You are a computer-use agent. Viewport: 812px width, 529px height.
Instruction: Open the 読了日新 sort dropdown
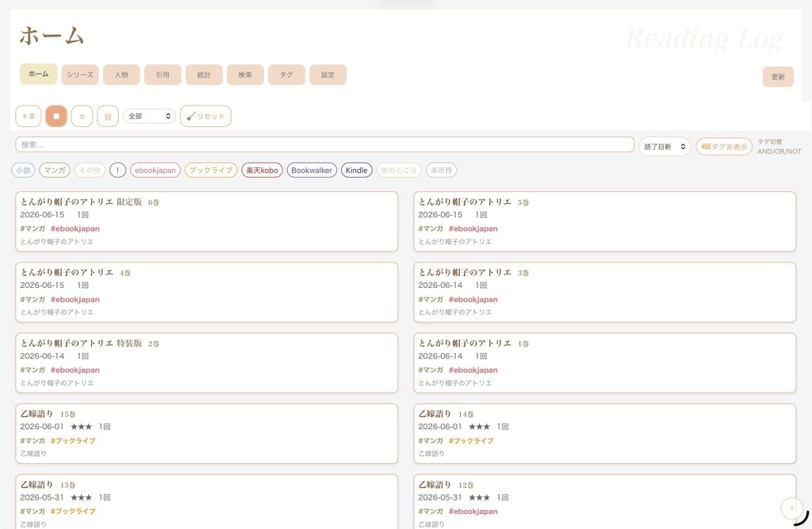pyautogui.click(x=665, y=147)
